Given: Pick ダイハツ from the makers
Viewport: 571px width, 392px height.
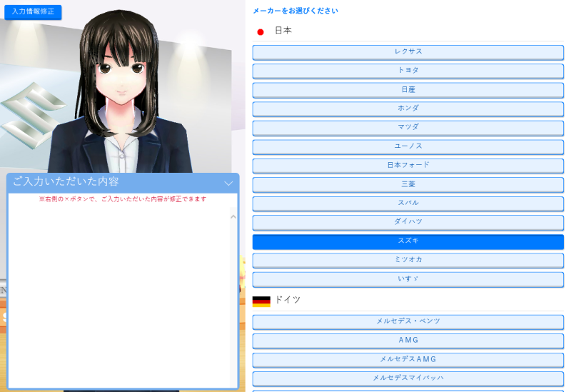Looking at the screenshot, I should 408,223.
